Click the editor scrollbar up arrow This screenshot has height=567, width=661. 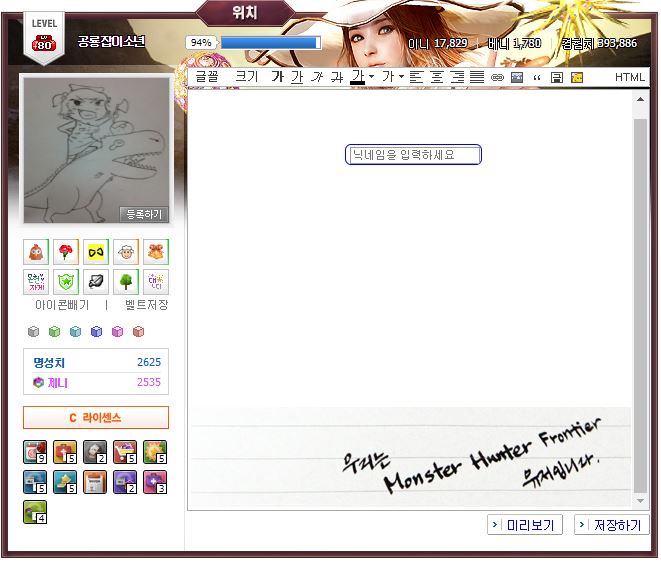point(640,99)
